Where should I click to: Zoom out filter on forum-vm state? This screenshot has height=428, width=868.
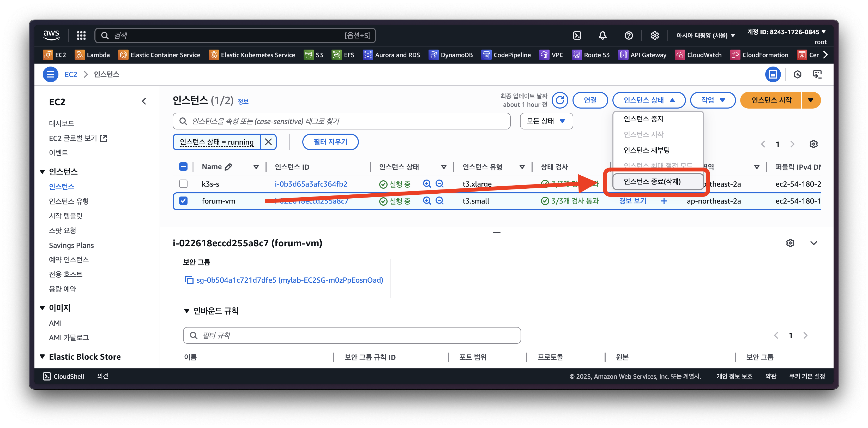point(439,201)
